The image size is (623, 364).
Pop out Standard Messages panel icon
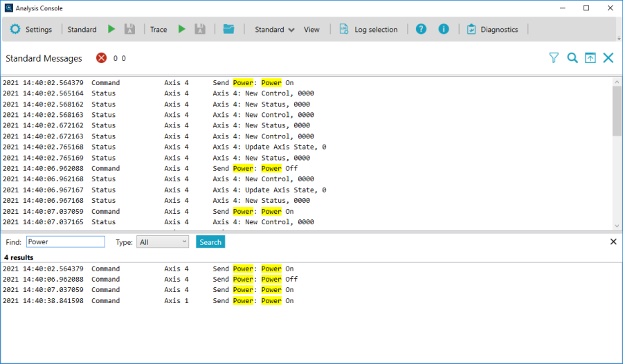pos(590,58)
